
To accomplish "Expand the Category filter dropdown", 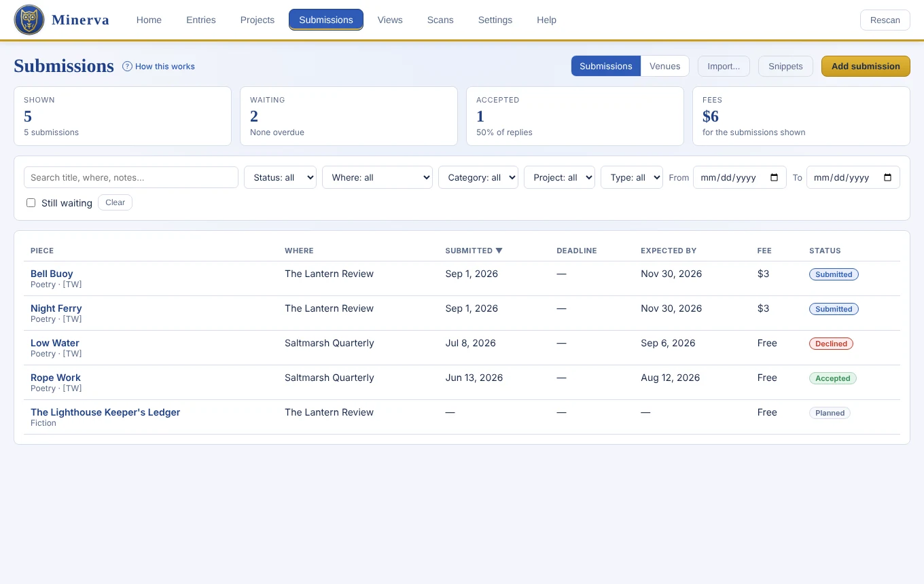I will (478, 177).
